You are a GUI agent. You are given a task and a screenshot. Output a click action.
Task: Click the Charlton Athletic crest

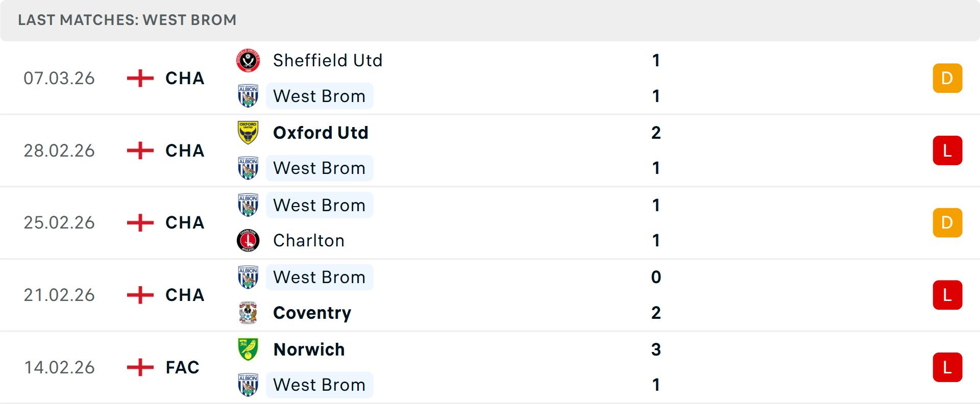click(249, 240)
